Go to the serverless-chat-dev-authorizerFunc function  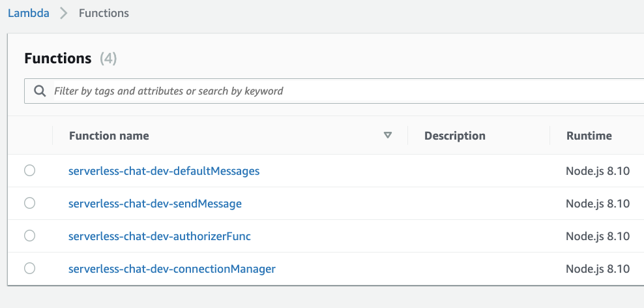tap(159, 236)
